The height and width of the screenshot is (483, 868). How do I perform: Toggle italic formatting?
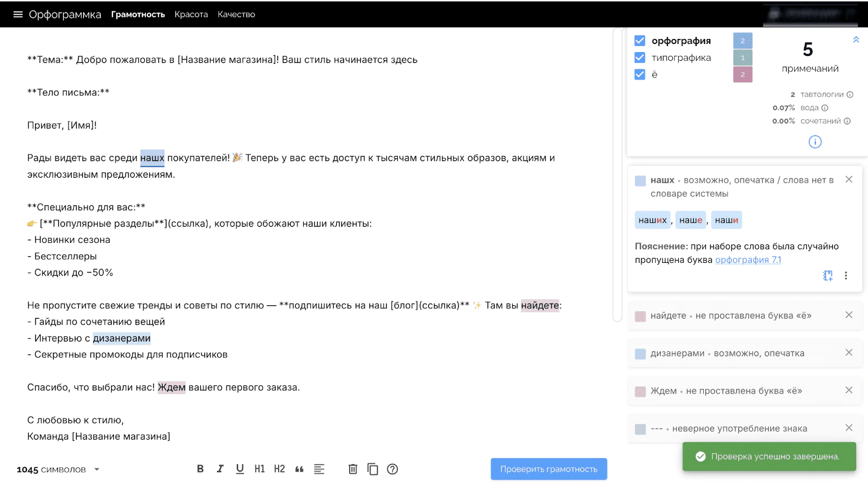tap(220, 469)
